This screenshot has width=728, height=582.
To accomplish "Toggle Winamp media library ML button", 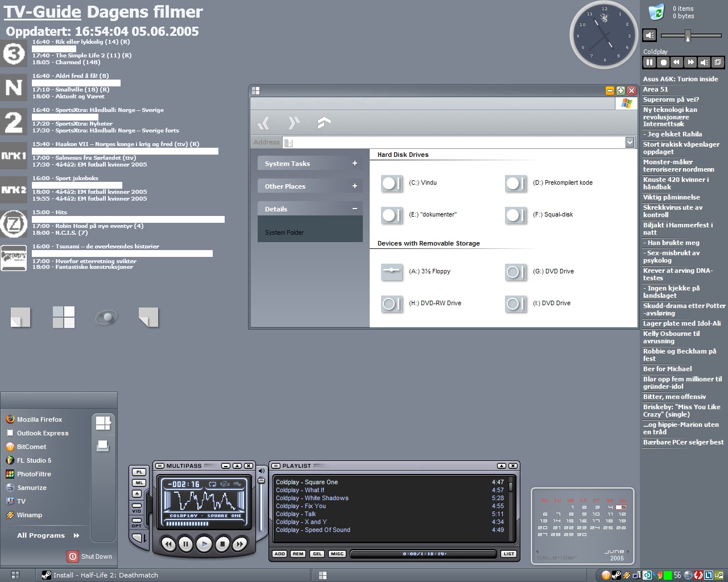I will [x=139, y=483].
